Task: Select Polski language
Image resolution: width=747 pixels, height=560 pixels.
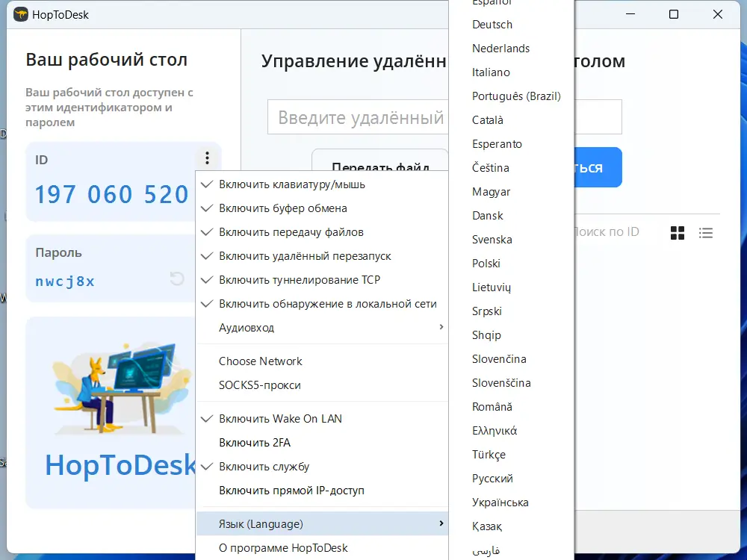Action: pyautogui.click(x=511, y=263)
